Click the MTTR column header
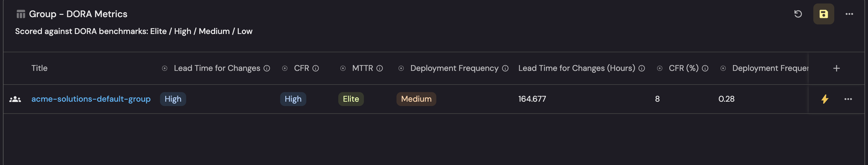868x165 pixels. coord(362,68)
